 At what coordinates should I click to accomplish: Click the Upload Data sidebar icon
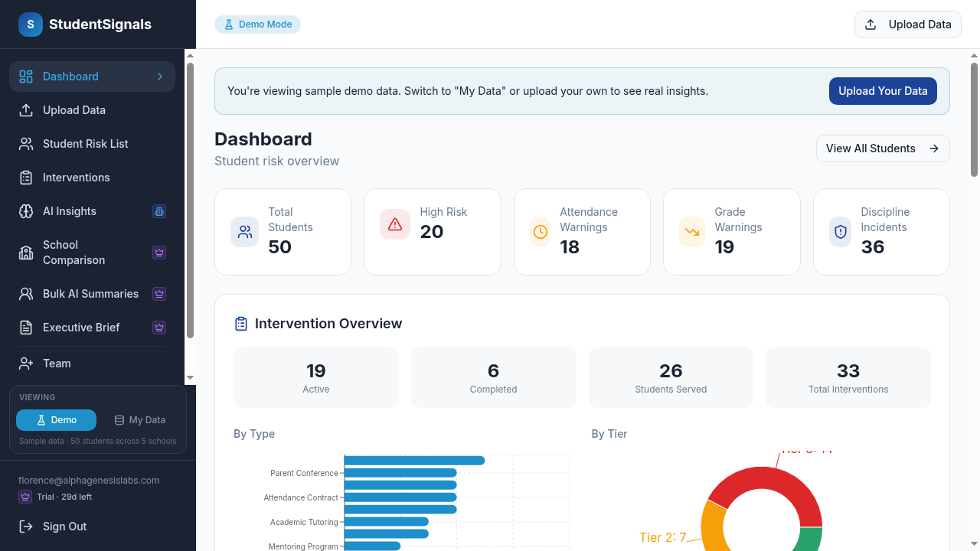click(x=26, y=110)
